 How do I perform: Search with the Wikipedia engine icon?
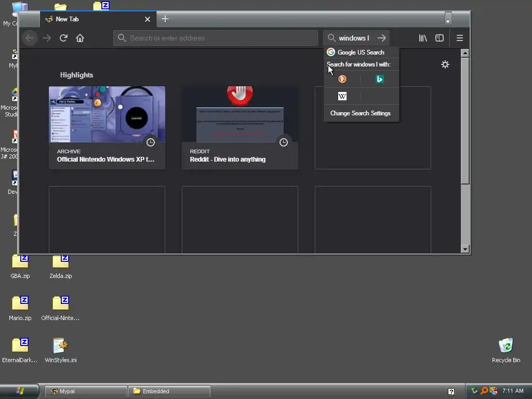click(342, 96)
